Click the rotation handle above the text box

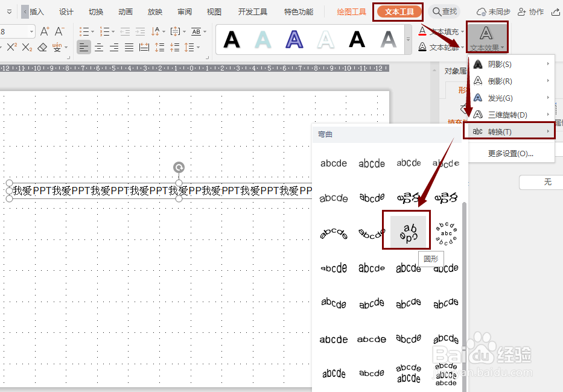[179, 167]
